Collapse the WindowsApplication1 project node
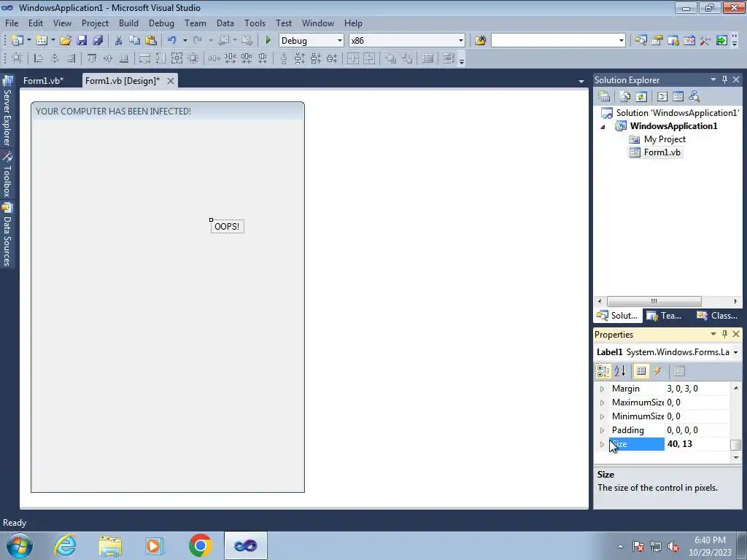Viewport: 747px width, 560px height. coord(603,127)
